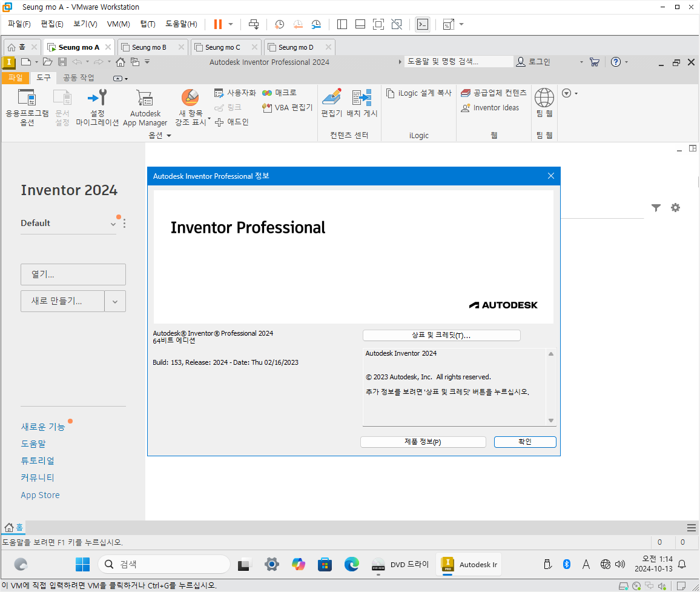Expand the 옵션 panel dropdown arrow
Screen dimensions: 700x592
point(169,135)
